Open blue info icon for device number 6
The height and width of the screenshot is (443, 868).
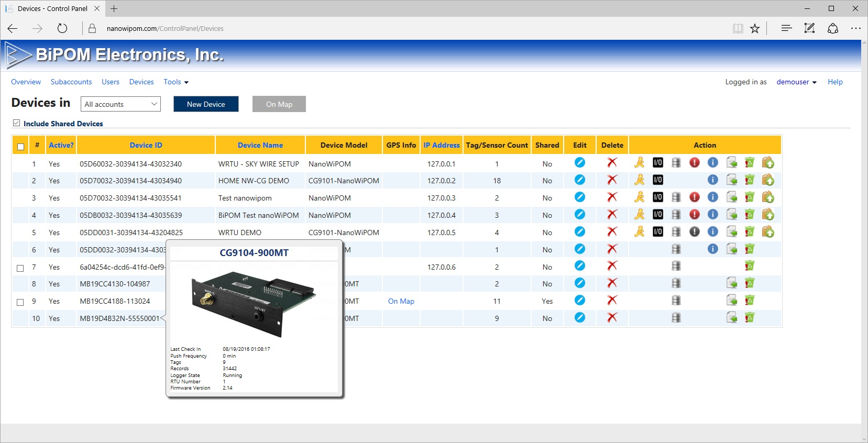point(713,249)
